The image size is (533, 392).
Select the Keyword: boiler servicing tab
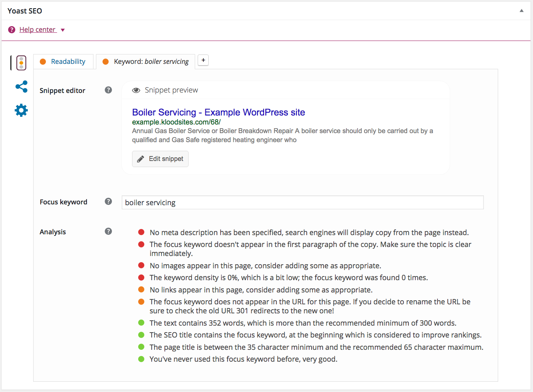pyautogui.click(x=151, y=62)
